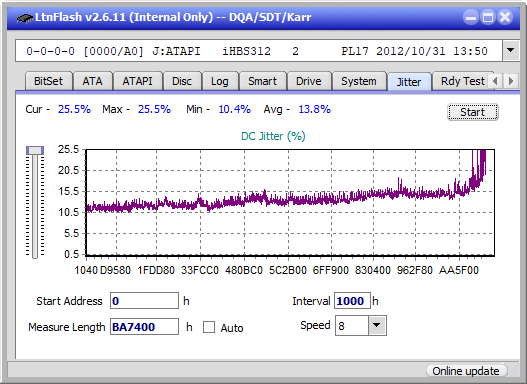Screen dimensions: 527x384
Task: Open the ATAPI tab
Action: [137, 81]
